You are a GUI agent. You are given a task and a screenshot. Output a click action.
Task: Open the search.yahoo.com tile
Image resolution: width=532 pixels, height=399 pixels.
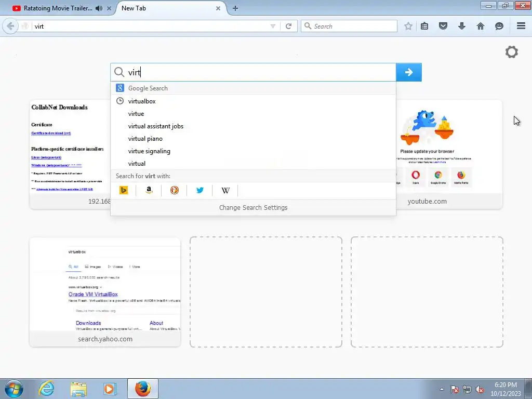tap(105, 292)
